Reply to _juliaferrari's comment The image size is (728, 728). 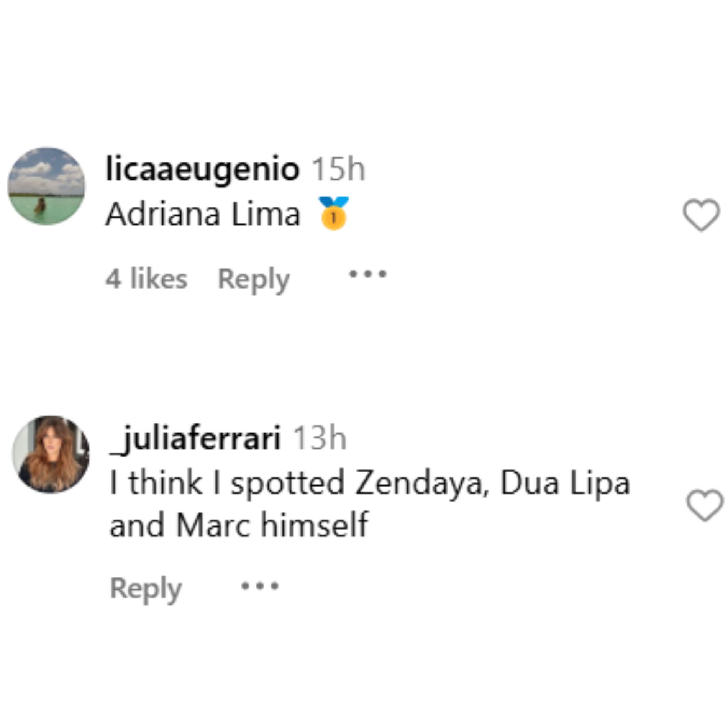pos(146,588)
